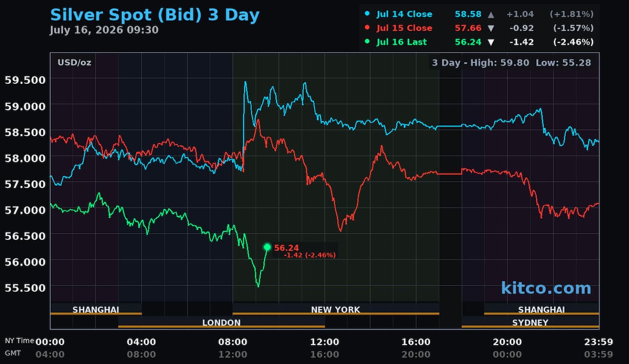Image resolution: width=629 pixels, height=364 pixels.
Task: Click the green current price marker dot
Action: (267, 247)
